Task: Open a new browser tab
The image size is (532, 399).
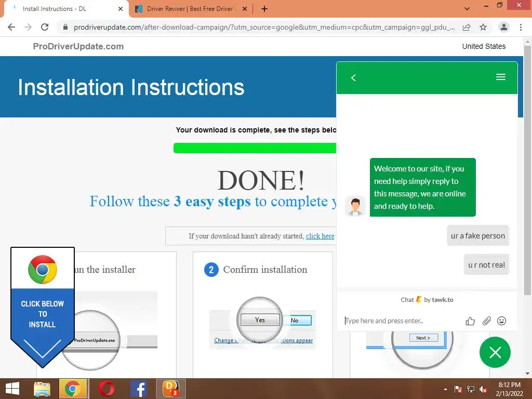Action: coord(264,9)
